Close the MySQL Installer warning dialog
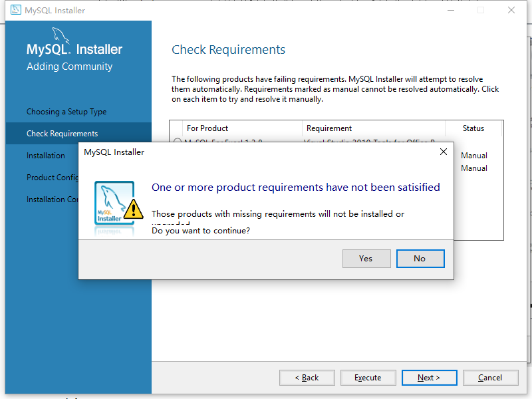 pyautogui.click(x=443, y=152)
